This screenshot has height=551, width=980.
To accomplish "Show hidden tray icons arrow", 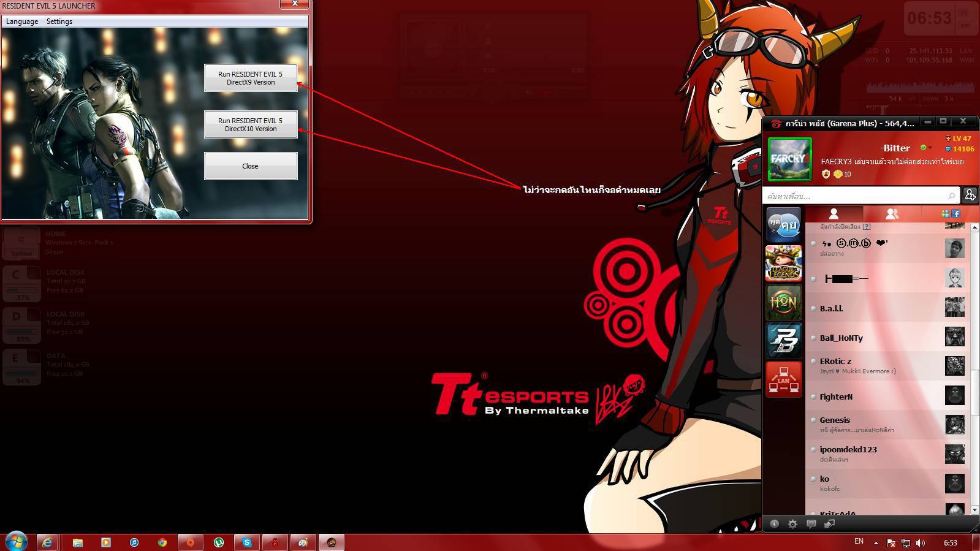I will click(876, 542).
